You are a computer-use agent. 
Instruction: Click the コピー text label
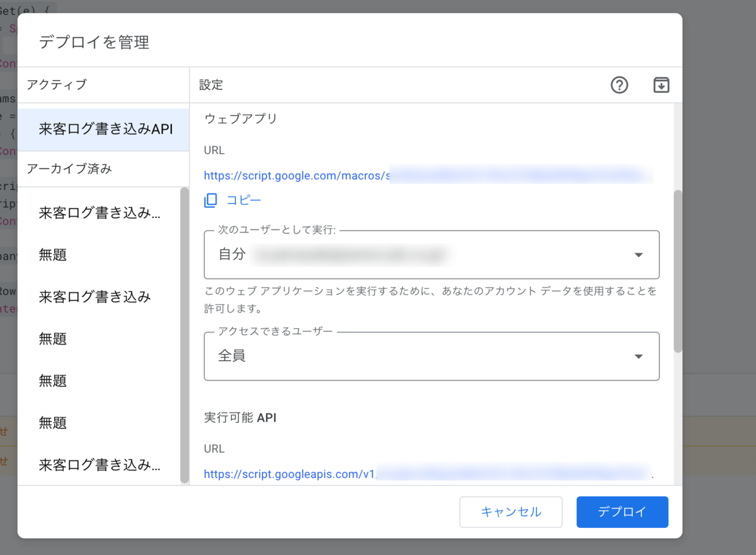click(x=243, y=200)
